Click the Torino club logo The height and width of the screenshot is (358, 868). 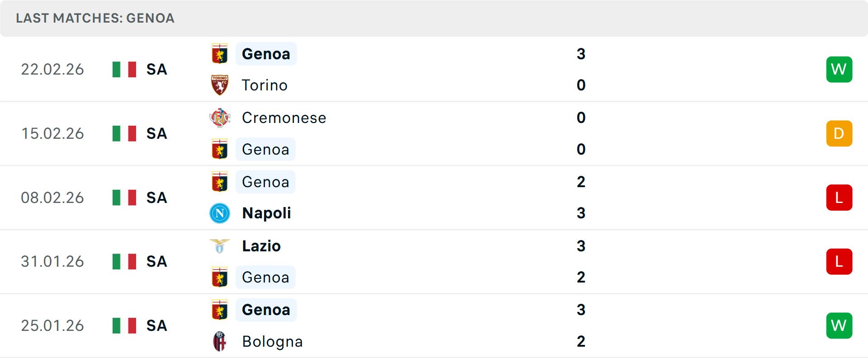(220, 85)
